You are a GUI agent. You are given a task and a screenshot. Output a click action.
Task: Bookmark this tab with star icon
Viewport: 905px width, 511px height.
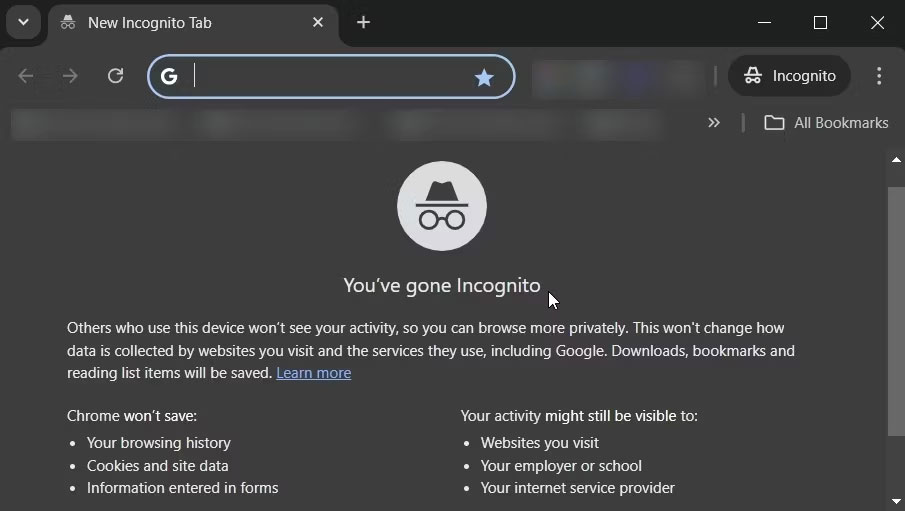click(x=484, y=77)
